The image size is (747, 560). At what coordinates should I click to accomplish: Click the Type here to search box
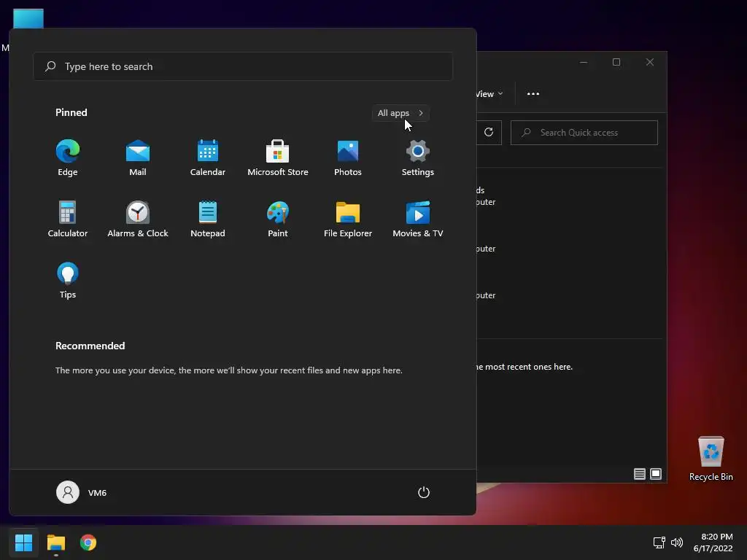pos(243,66)
